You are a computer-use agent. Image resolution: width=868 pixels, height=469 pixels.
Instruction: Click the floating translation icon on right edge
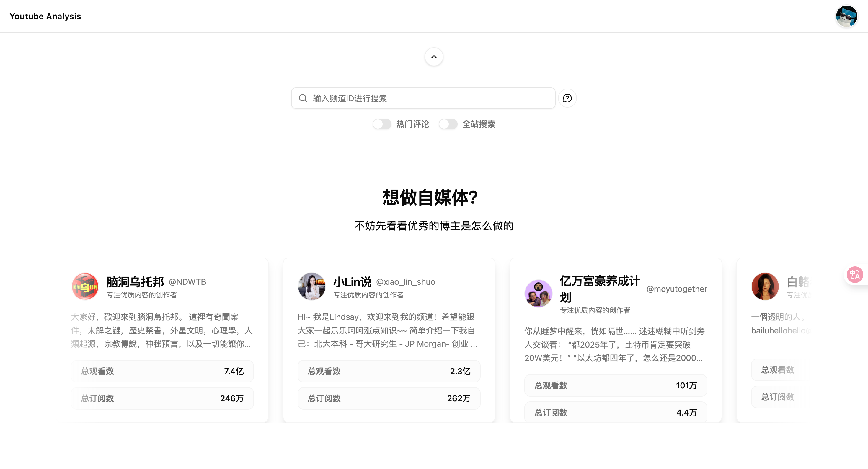coord(855,274)
